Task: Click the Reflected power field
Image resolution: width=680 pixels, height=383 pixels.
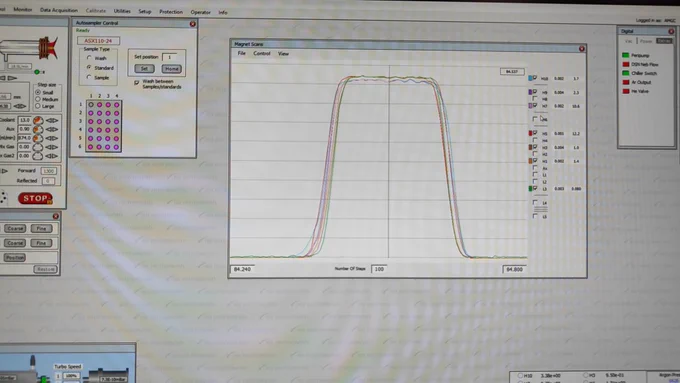Action: [48, 180]
